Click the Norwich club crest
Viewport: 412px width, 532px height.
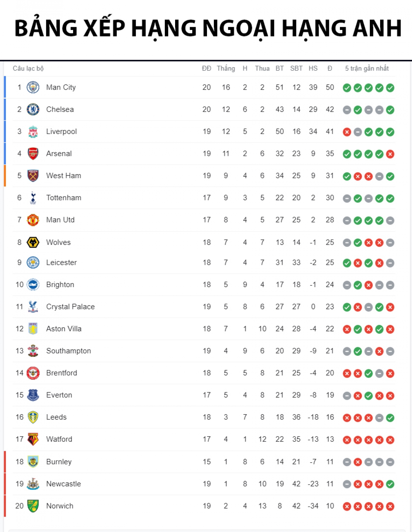click(33, 506)
